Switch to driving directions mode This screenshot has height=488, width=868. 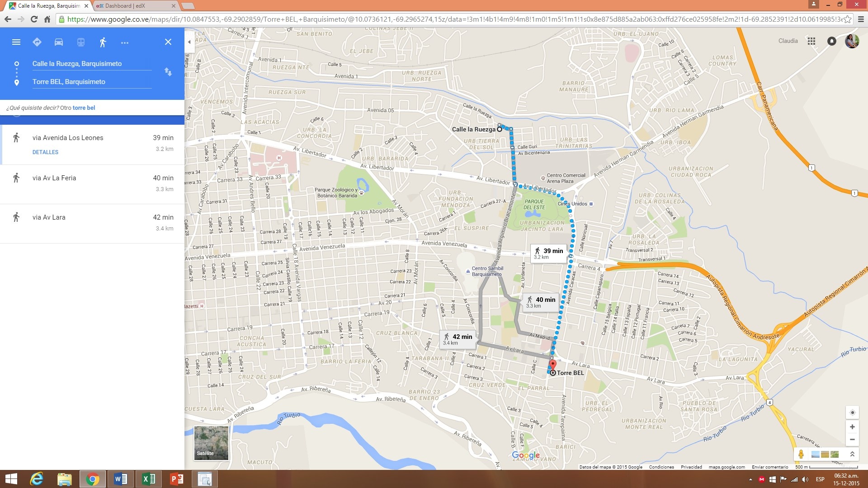(x=59, y=42)
